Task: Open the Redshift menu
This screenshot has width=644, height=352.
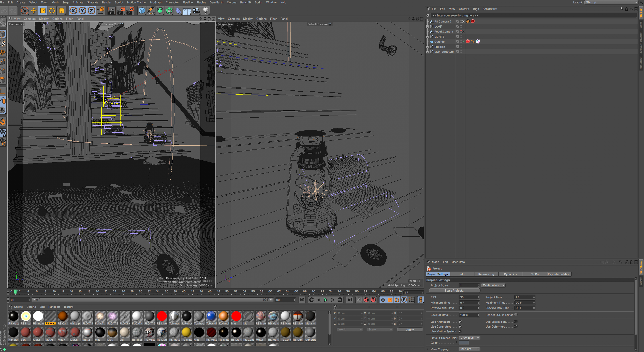Action: [245, 2]
